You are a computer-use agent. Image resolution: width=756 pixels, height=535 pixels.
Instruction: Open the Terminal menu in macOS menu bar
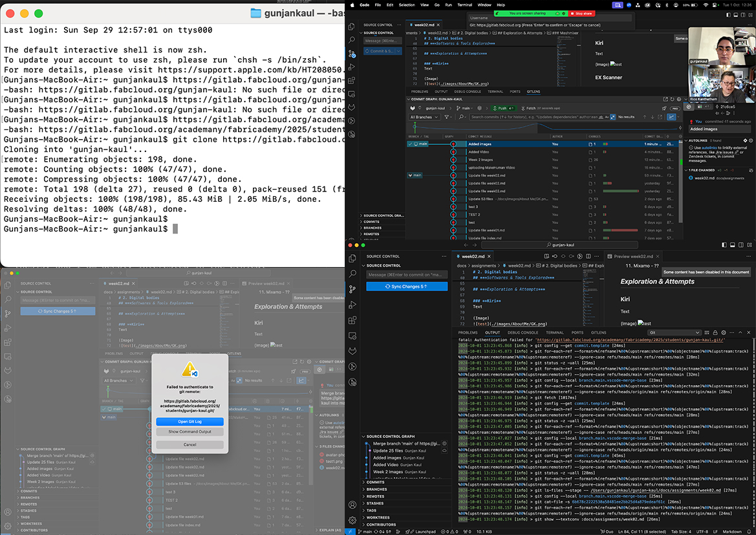tap(465, 5)
